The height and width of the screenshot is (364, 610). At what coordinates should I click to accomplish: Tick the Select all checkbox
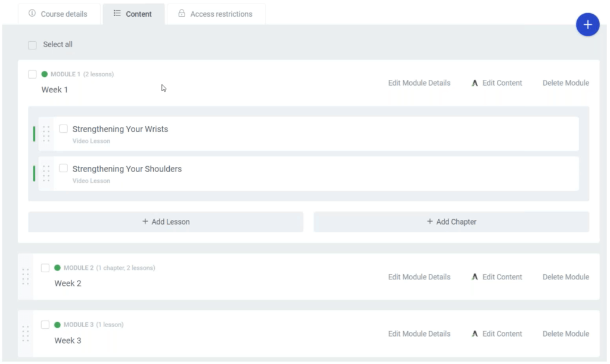point(32,45)
